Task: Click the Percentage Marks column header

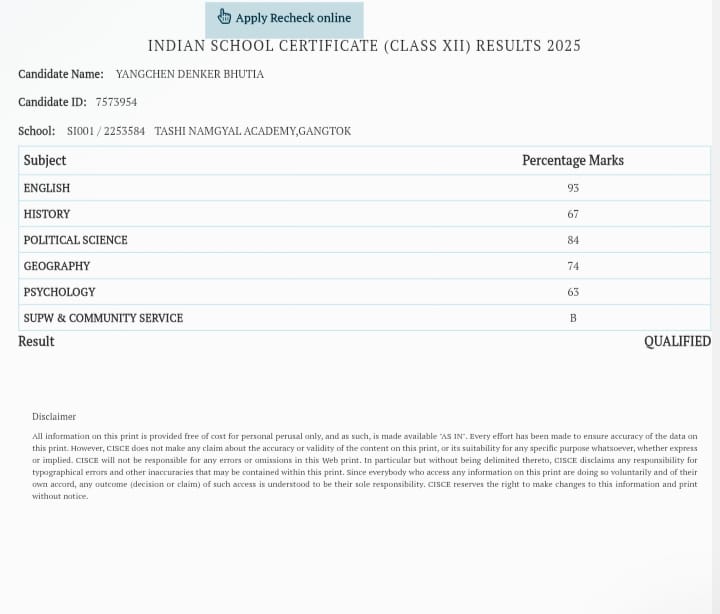Action: 572,160
